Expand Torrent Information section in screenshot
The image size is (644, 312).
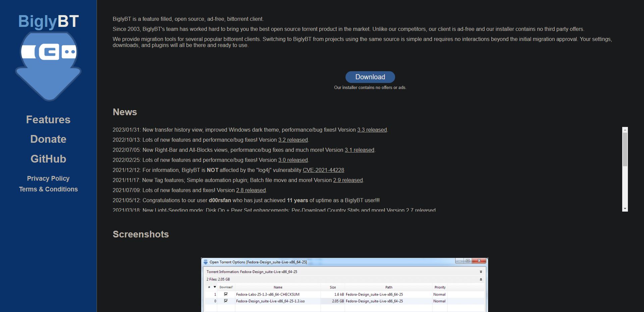tap(481, 272)
